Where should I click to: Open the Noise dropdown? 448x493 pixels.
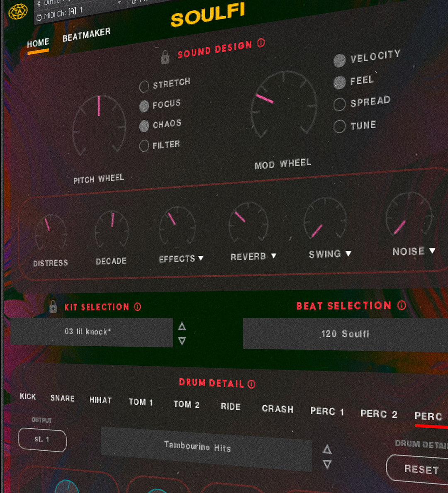[x=433, y=250]
